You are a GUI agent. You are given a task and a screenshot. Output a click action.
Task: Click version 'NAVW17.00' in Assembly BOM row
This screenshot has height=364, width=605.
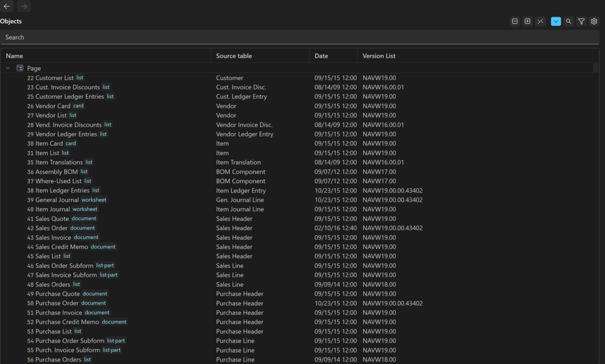379,172
